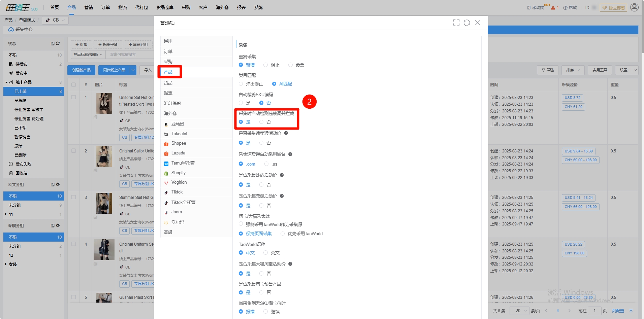The image size is (644, 319).
Task: Switch to 货品 tab in preferences sidebar
Action: click(x=168, y=83)
